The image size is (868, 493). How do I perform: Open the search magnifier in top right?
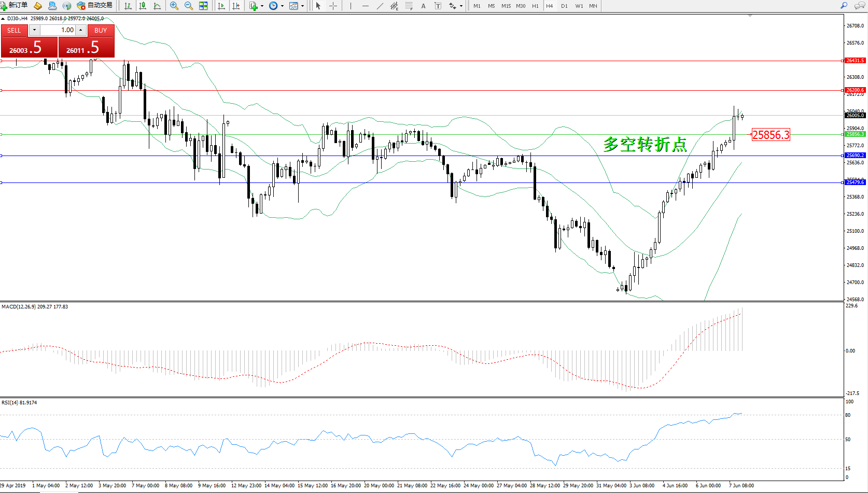coord(844,6)
